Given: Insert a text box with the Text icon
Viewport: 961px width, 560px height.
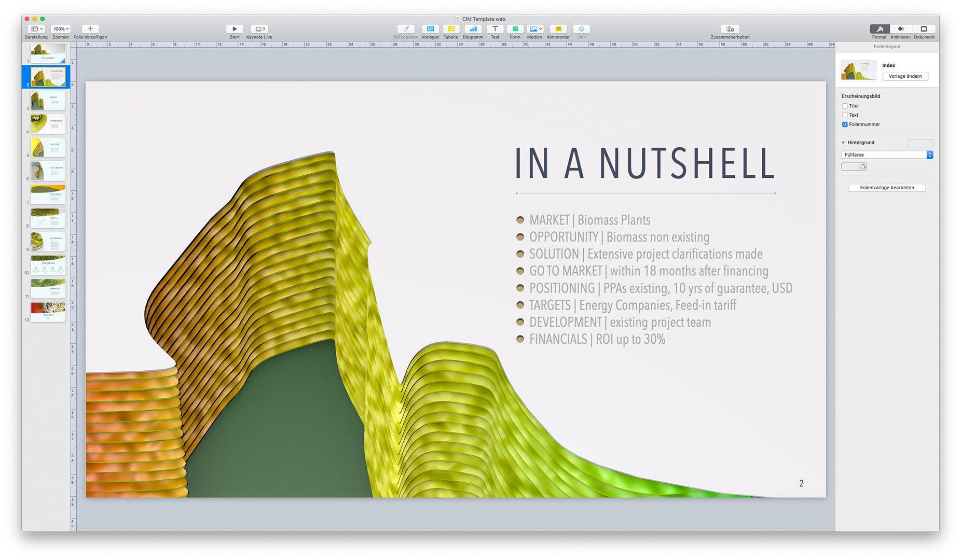Looking at the screenshot, I should pyautogui.click(x=495, y=29).
